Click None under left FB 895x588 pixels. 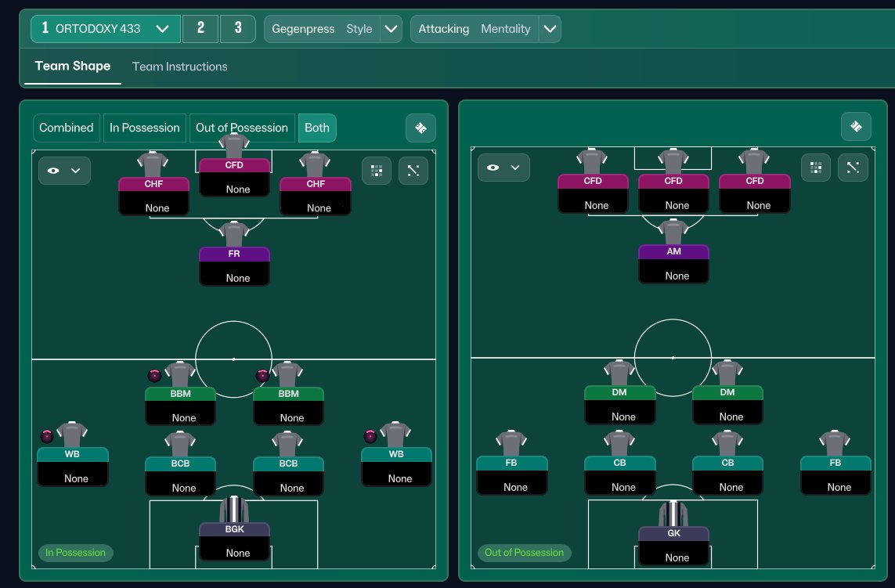pos(515,487)
